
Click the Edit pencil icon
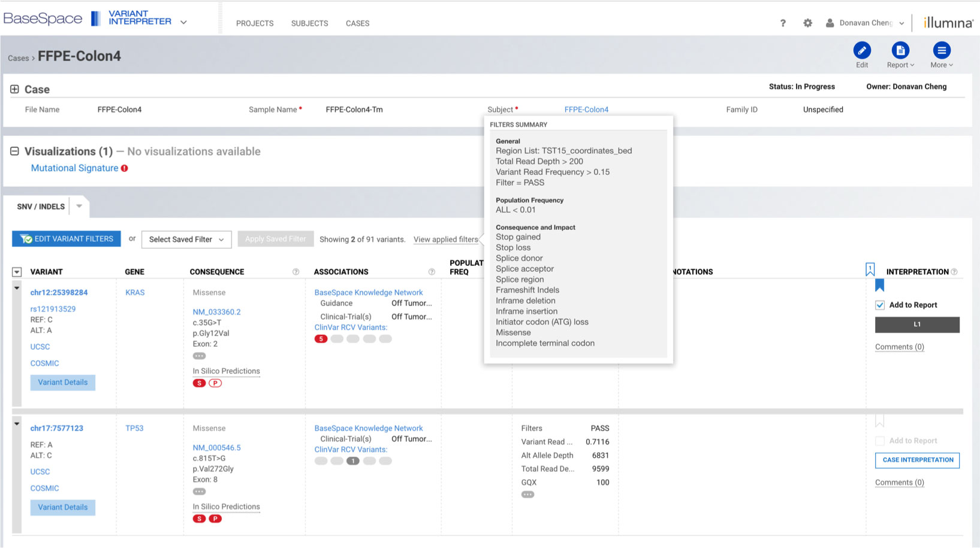point(861,51)
